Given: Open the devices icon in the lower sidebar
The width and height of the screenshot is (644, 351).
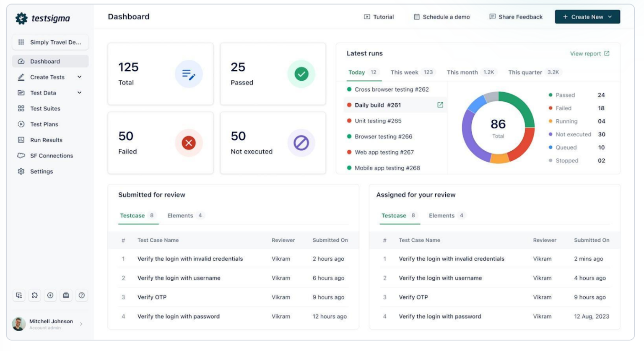Looking at the screenshot, I should click(x=19, y=295).
